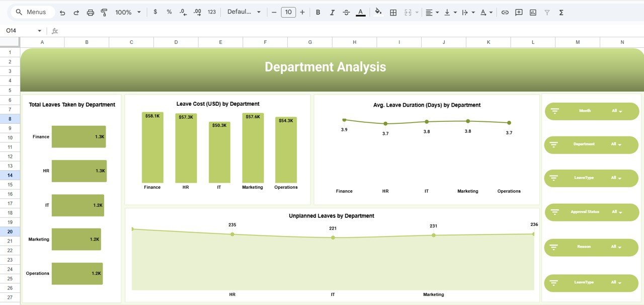
Task: Select the Borders tool
Action: click(x=393, y=12)
